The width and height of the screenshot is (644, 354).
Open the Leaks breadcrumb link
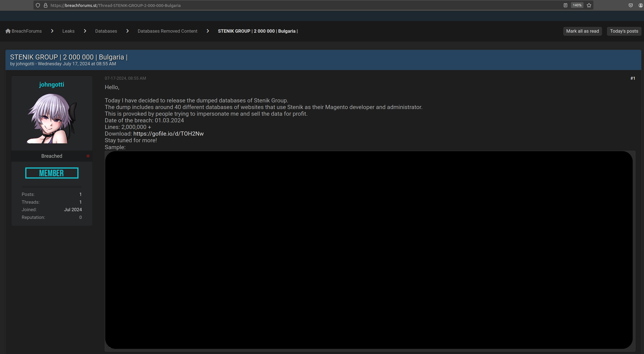click(69, 31)
